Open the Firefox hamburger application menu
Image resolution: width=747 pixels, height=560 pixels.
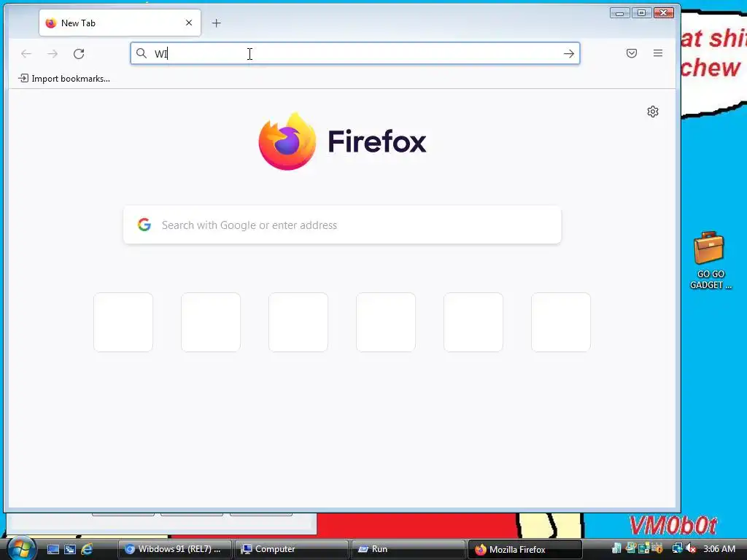pyautogui.click(x=658, y=53)
